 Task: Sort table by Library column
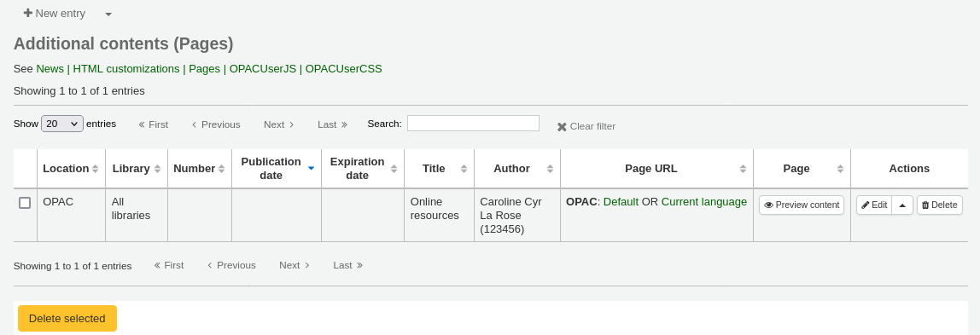tap(137, 169)
